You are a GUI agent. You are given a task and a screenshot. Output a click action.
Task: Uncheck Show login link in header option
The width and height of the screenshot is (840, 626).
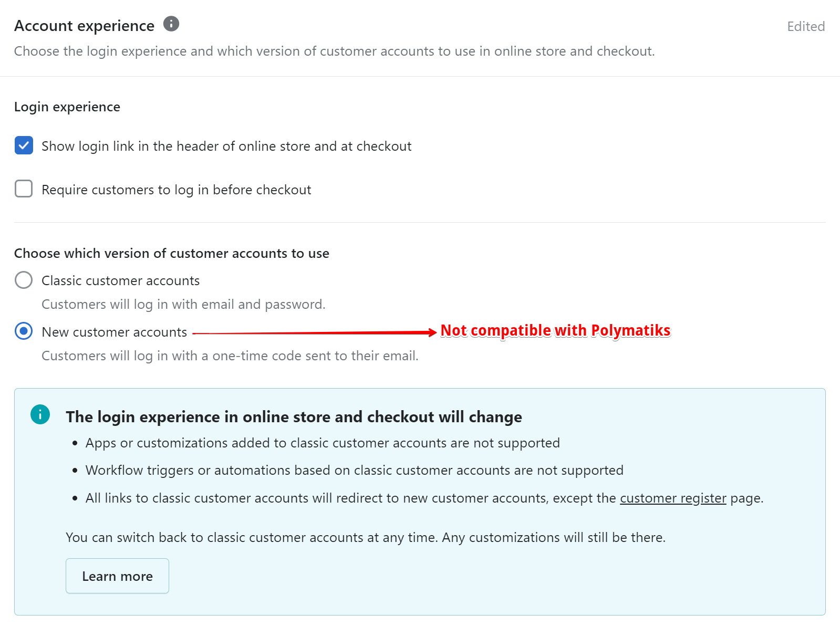point(23,145)
